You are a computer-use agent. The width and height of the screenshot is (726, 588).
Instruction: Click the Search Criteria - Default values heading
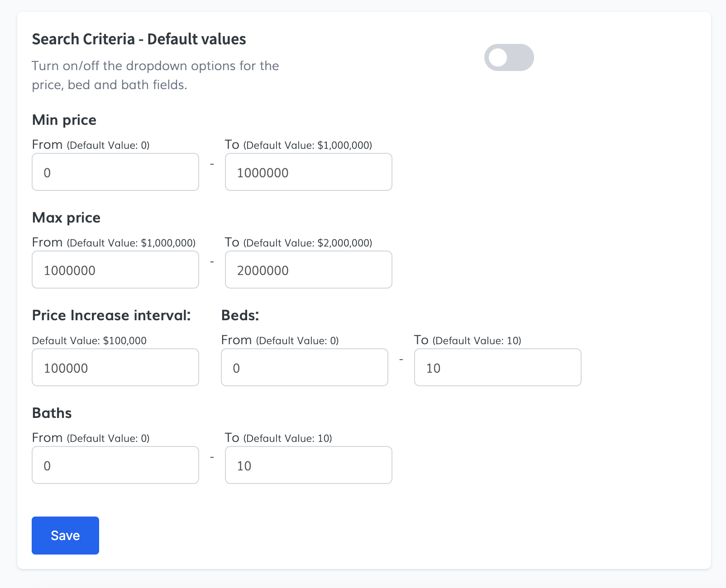coord(139,39)
